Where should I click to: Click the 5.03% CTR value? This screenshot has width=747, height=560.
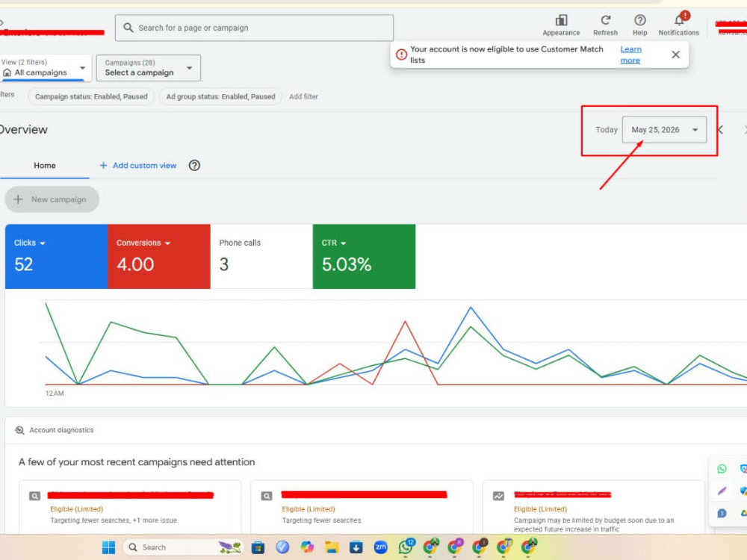(x=347, y=264)
